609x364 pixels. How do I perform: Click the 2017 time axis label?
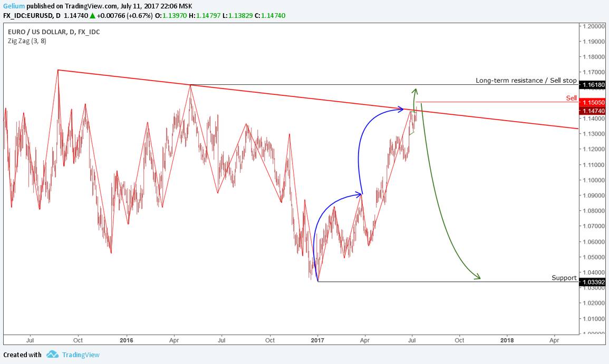click(x=317, y=340)
